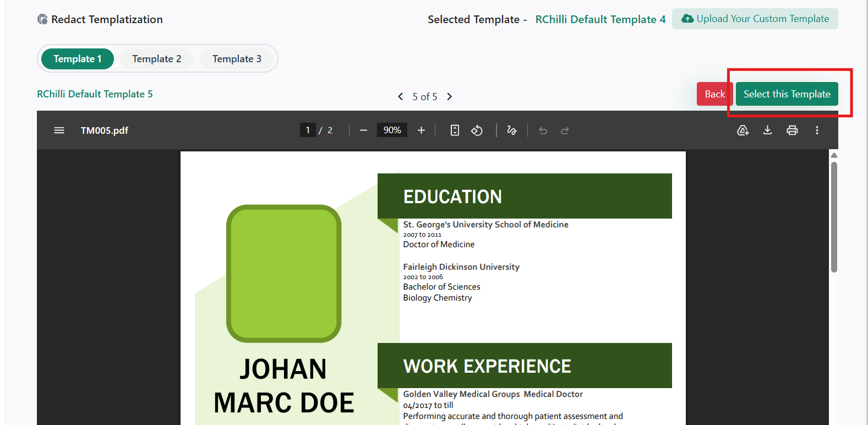Save the PDF to Google Drive
The width and height of the screenshot is (868, 425).
pos(743,130)
